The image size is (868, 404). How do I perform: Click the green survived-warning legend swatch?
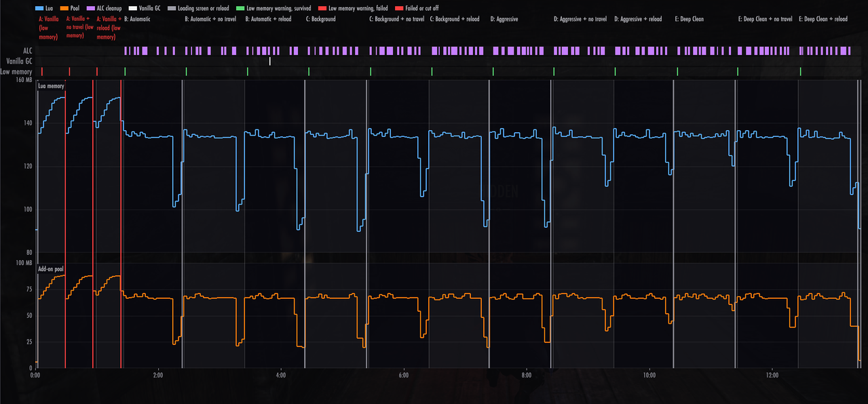[x=240, y=8]
